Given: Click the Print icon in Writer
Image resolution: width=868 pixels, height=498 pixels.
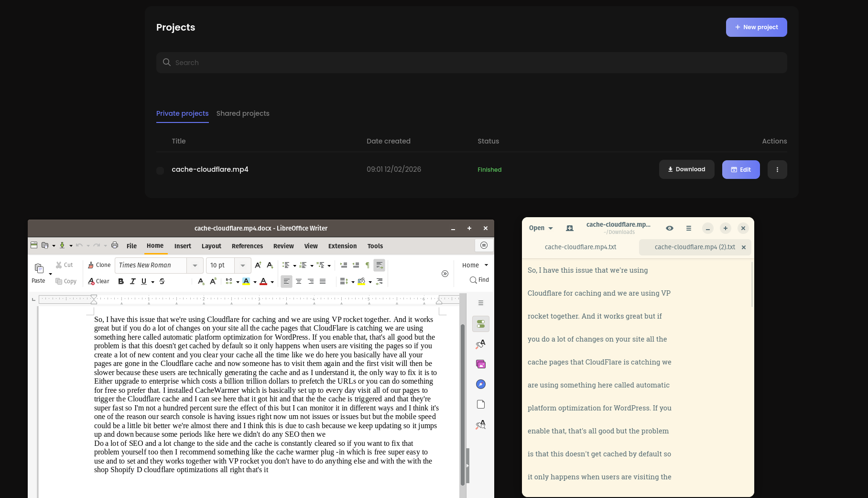Looking at the screenshot, I should (115, 245).
